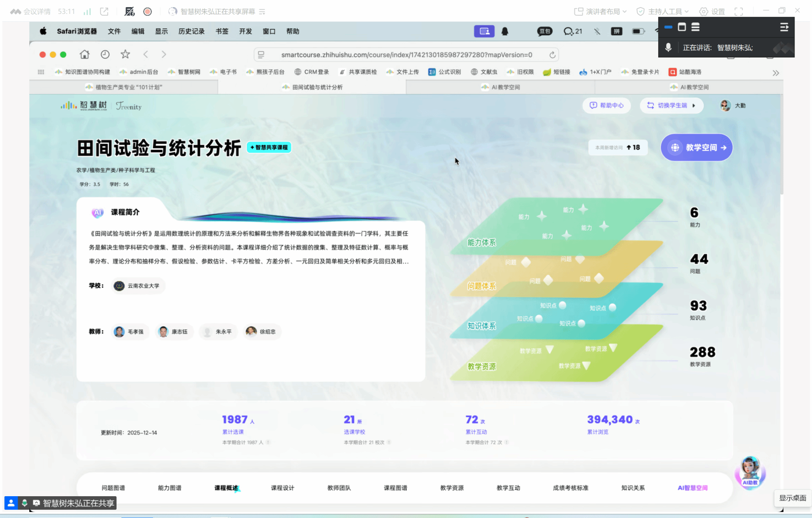Click the 教学空间 button

tap(696, 147)
